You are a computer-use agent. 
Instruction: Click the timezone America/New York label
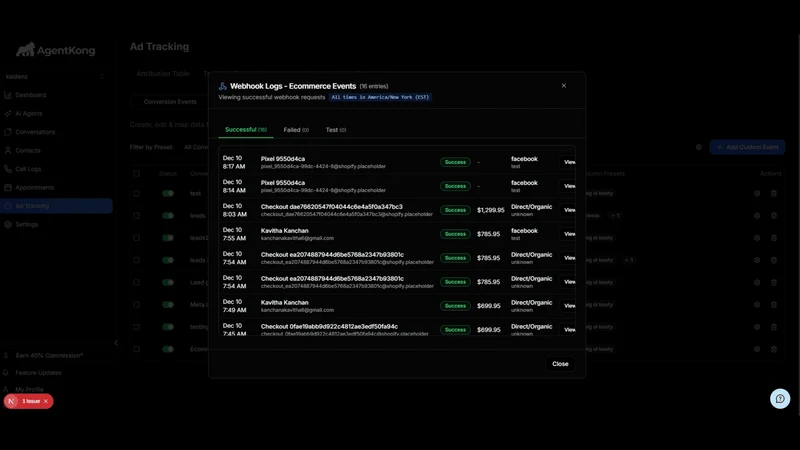380,97
